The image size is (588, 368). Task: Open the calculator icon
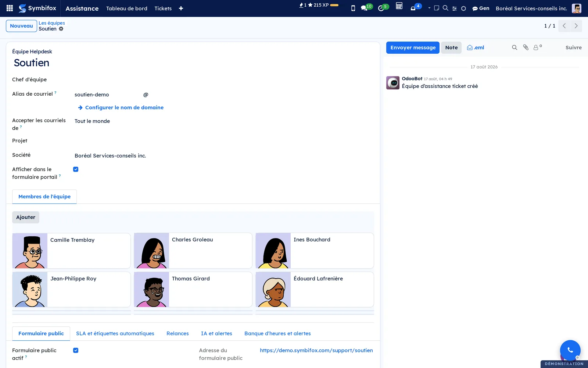tap(399, 6)
